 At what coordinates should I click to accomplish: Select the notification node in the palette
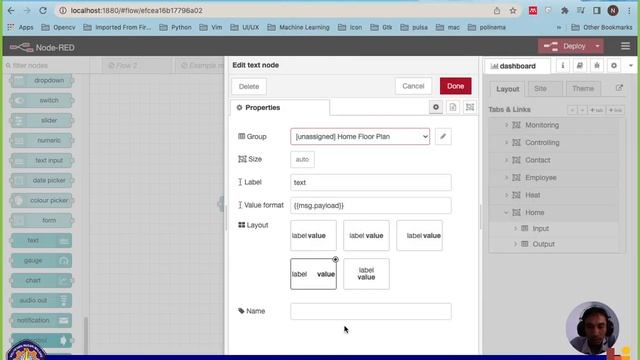pyautogui.click(x=41, y=320)
